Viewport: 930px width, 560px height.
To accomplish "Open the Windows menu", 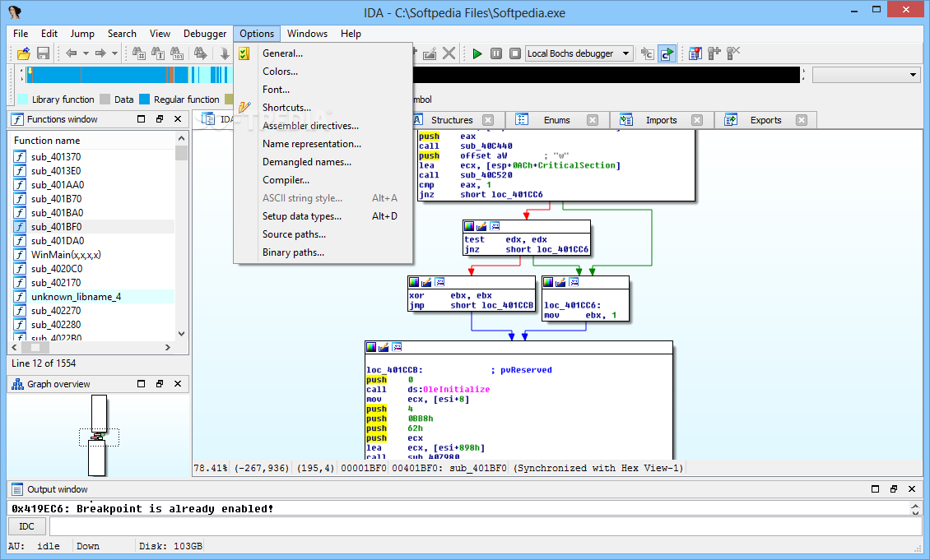I will tap(307, 34).
